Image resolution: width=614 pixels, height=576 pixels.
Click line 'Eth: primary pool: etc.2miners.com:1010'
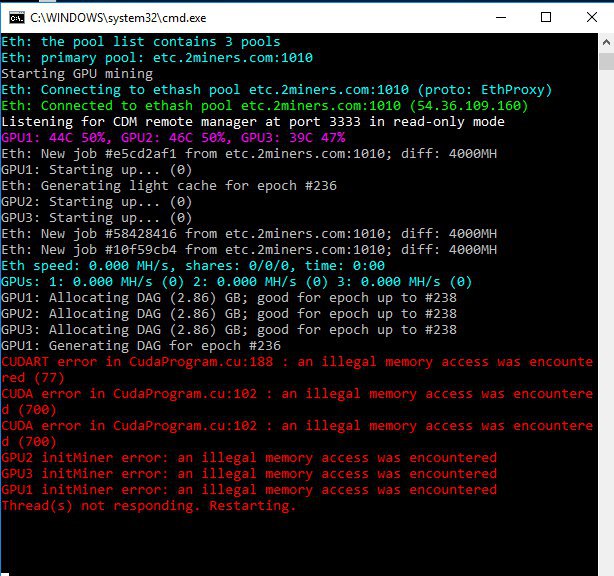click(157, 58)
